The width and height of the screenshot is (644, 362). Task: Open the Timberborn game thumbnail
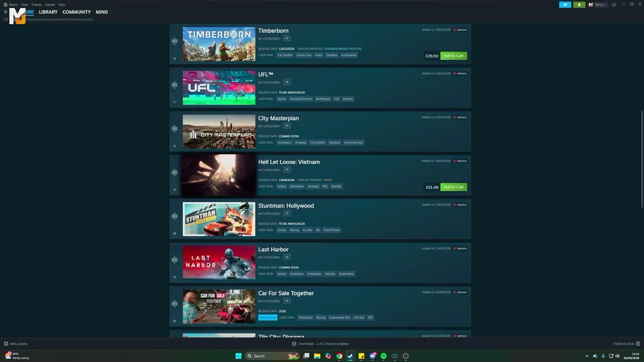219,44
